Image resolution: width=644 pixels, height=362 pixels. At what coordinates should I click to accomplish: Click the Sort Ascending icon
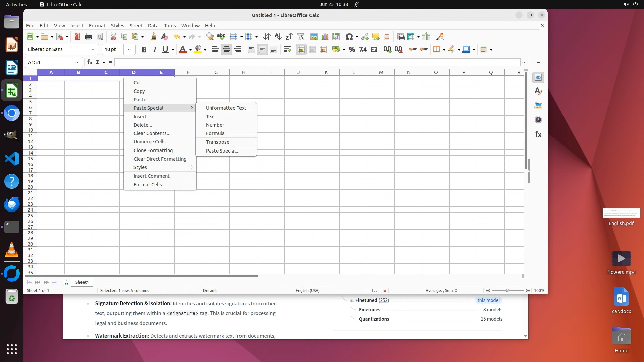coord(278,37)
